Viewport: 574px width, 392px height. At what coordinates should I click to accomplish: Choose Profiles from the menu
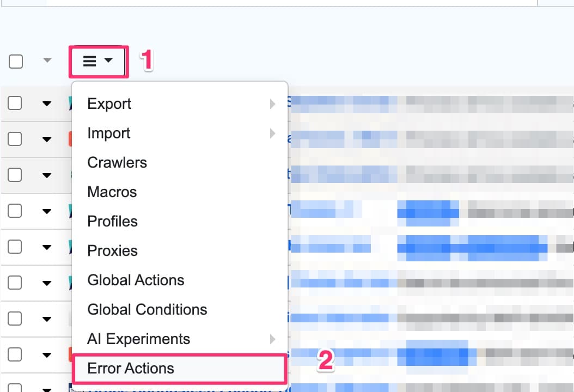coord(112,221)
